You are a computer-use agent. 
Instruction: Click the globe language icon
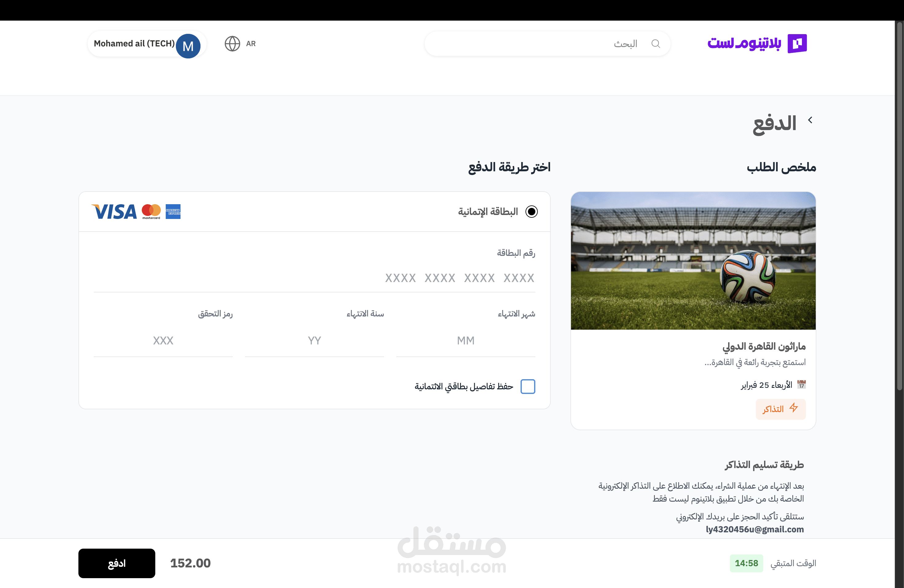(232, 44)
